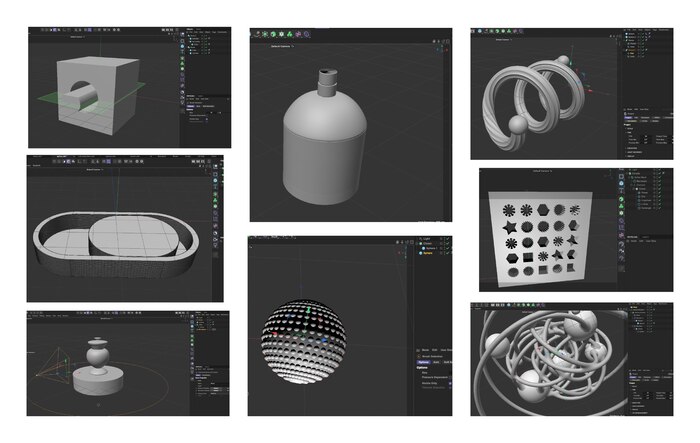
Task: Click the first green generator icon in shapes plate palette
Action: [621, 199]
